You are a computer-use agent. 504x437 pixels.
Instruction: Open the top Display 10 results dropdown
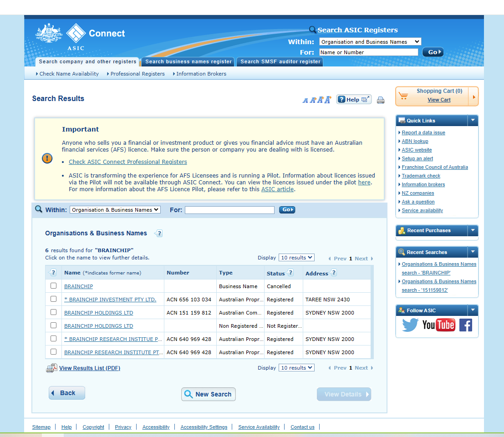tap(296, 258)
